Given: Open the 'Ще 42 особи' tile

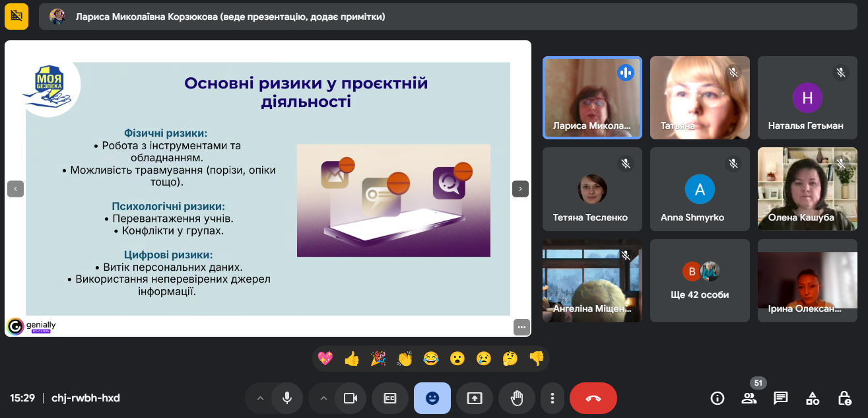Looking at the screenshot, I should pyautogui.click(x=700, y=281).
